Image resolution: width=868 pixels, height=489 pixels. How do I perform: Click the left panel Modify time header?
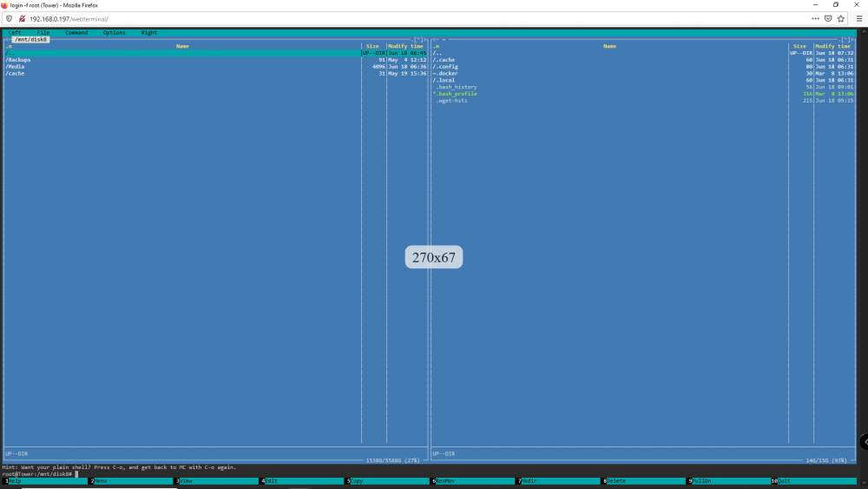(405, 47)
